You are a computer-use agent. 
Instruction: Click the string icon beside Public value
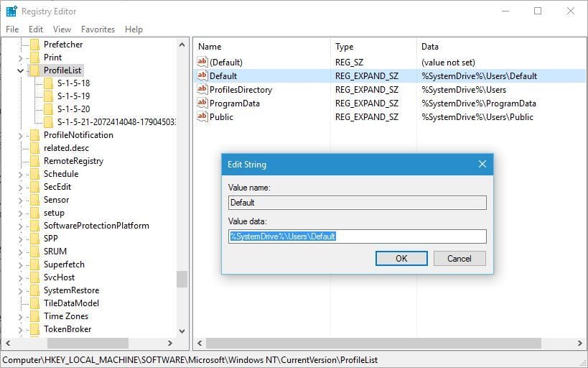coord(202,116)
